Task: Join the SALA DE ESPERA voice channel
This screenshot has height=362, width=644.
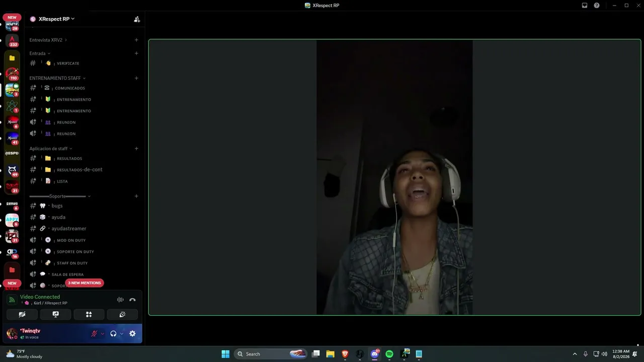Action: click(x=84, y=274)
